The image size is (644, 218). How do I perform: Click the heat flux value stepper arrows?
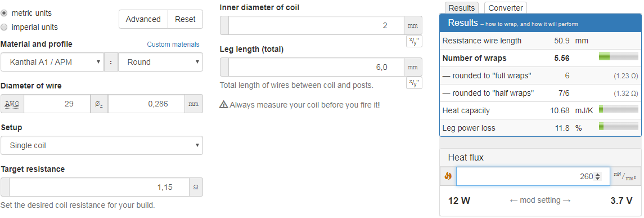click(598, 176)
